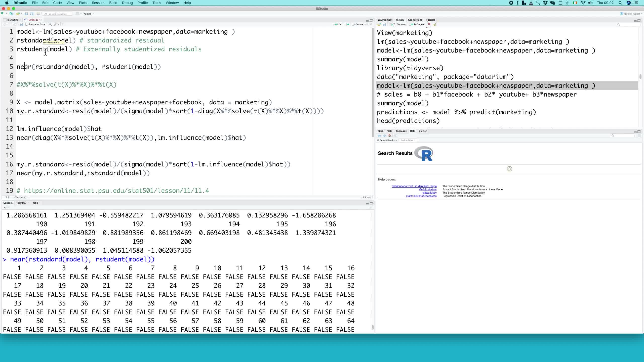The height and width of the screenshot is (362, 644).
Task: Click the Save history disk icon
Action: tap(384, 24)
